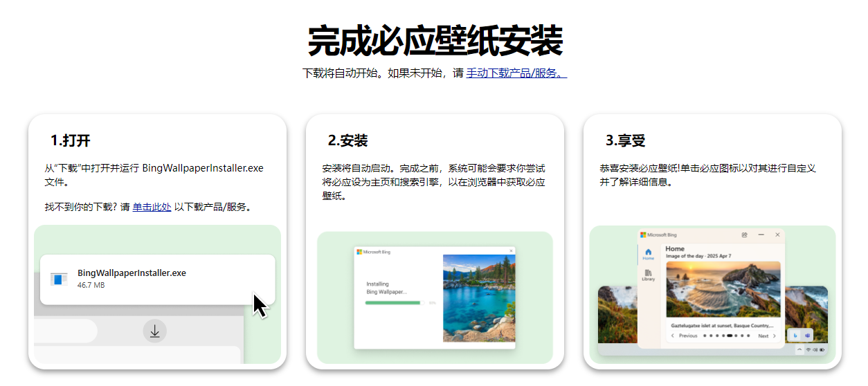The width and height of the screenshot is (868, 386).
Task: Click the 3.享受 step heading
Action: pos(625,140)
